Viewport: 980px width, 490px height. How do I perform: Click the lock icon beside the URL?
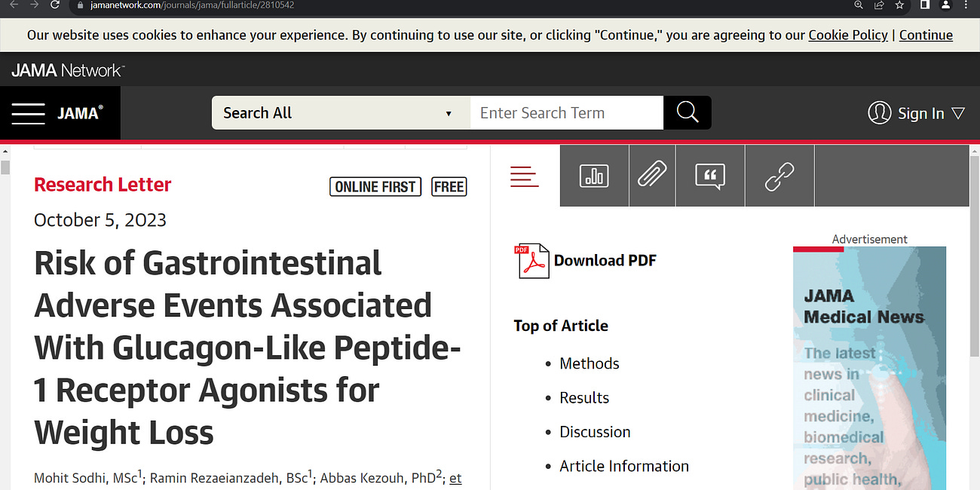click(x=81, y=5)
